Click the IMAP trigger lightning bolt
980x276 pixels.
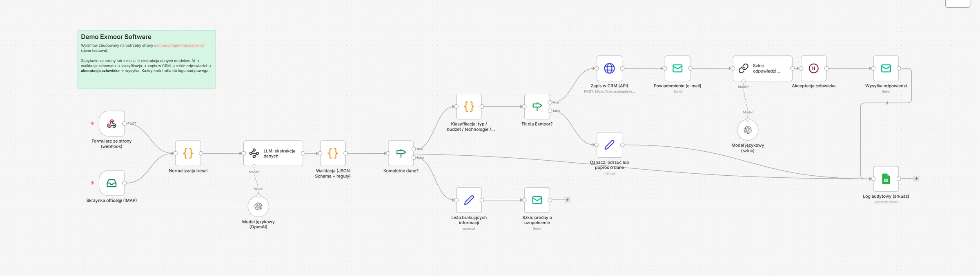click(92, 183)
